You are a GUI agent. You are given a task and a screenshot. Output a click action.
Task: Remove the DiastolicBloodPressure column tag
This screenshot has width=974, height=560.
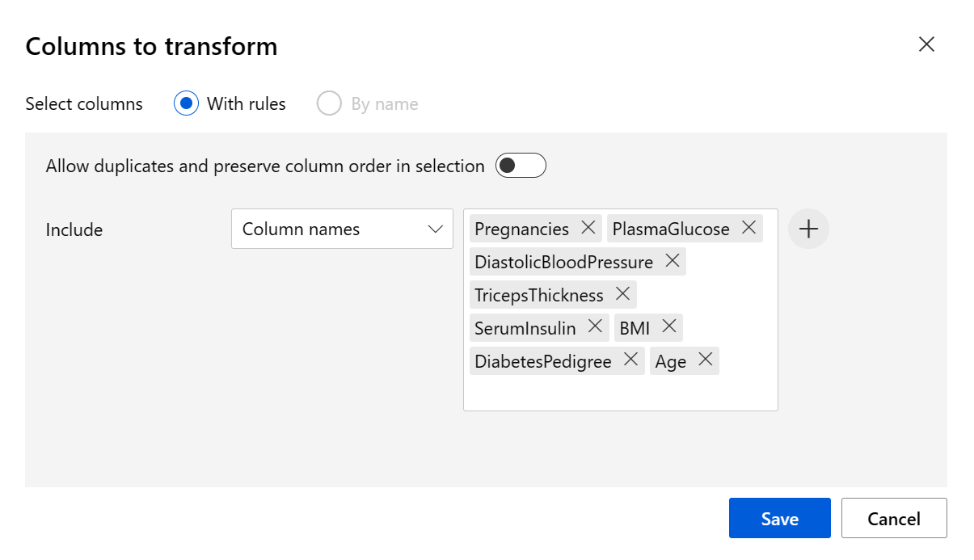coord(672,262)
